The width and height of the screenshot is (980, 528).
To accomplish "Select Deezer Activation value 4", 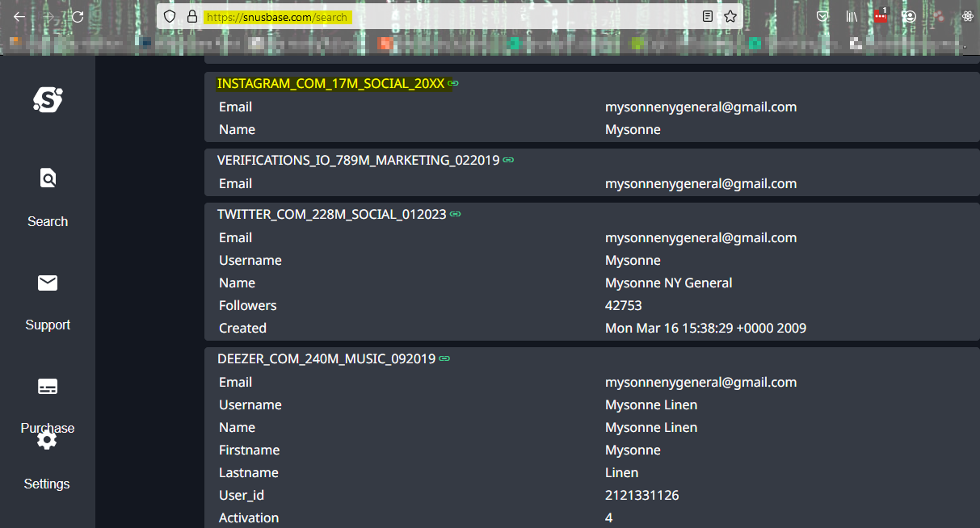I will [x=609, y=518].
